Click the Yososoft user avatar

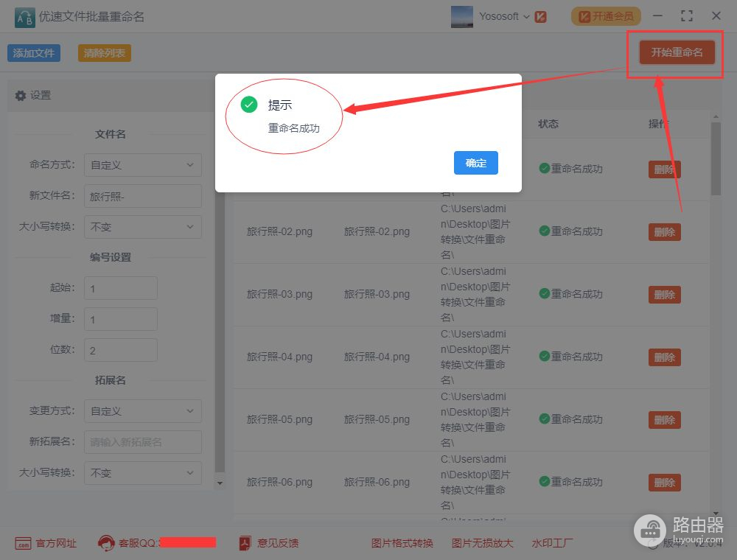tap(461, 16)
